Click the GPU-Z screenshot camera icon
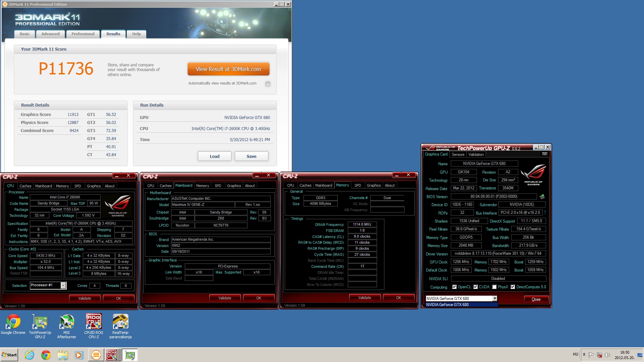The height and width of the screenshot is (362, 644). click(x=544, y=154)
